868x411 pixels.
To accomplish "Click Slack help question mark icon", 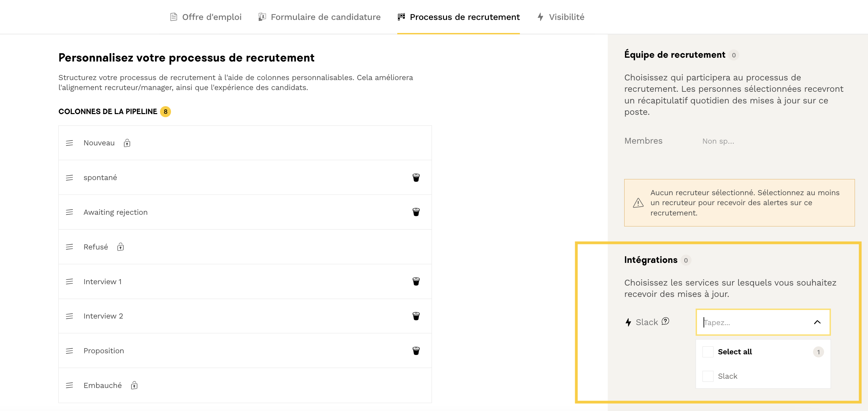I will 665,321.
